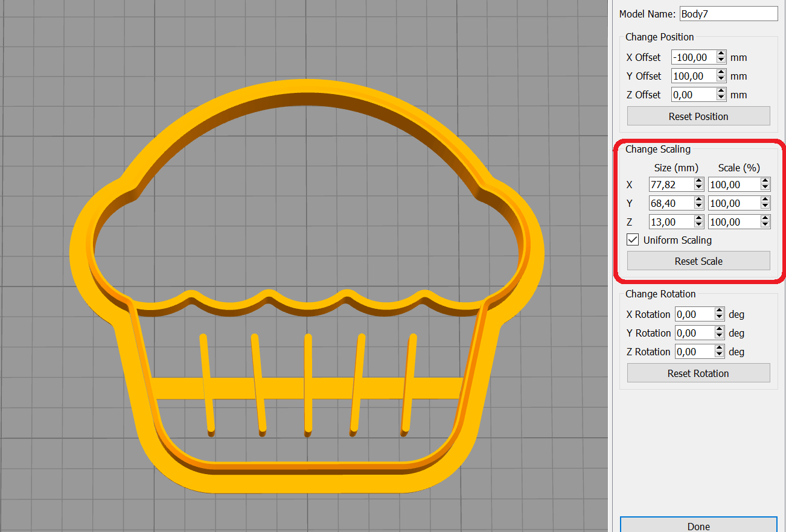Click the Reset Position button
The width and height of the screenshot is (786, 532).
click(x=698, y=116)
